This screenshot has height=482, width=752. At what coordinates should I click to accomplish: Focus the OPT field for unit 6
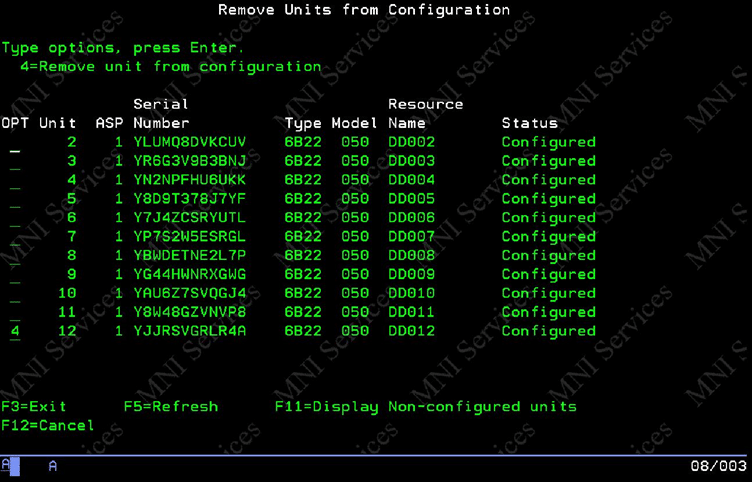(x=14, y=219)
